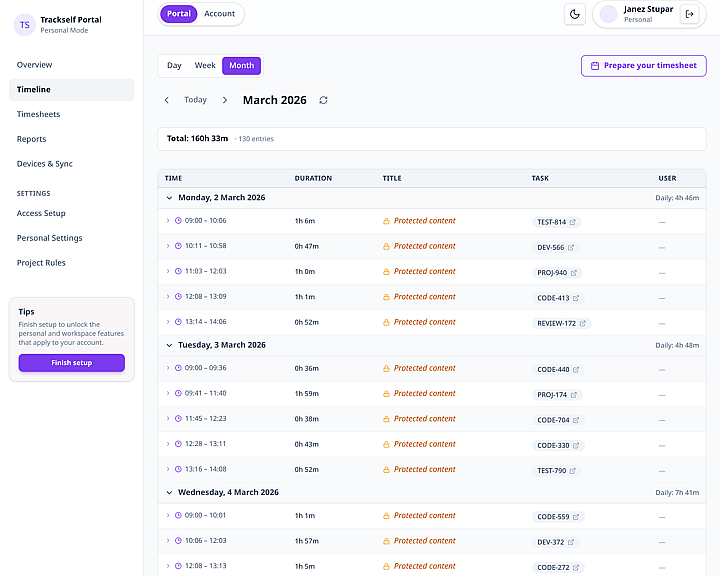
Task: Switch to Portal mode toggle
Action: [179, 14]
